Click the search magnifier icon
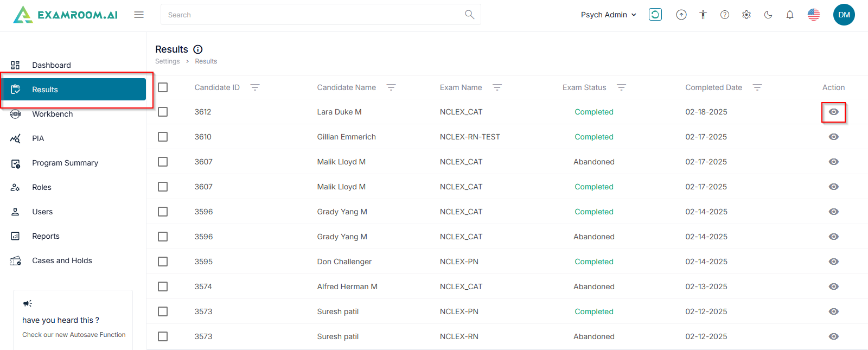This screenshot has width=868, height=350. [x=469, y=15]
